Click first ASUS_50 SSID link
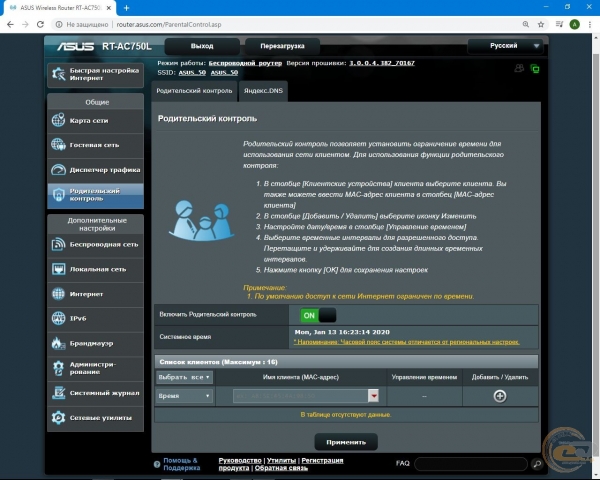The image size is (600, 480). coord(192,73)
